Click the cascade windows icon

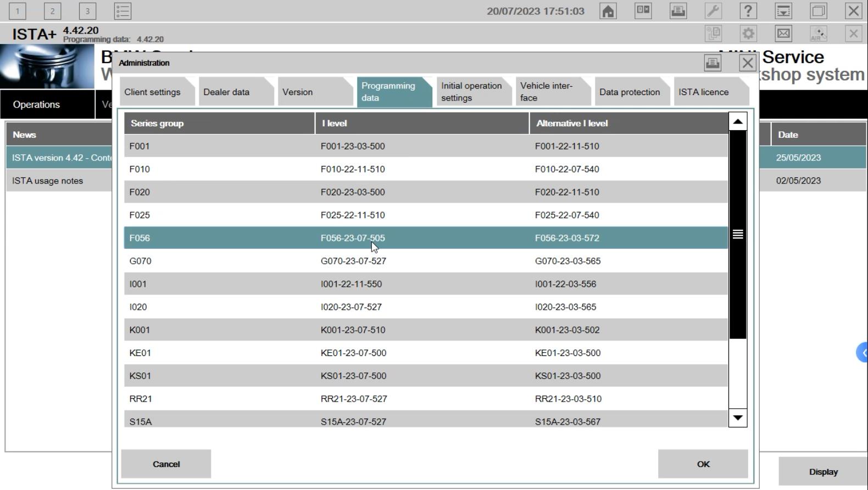tap(819, 11)
